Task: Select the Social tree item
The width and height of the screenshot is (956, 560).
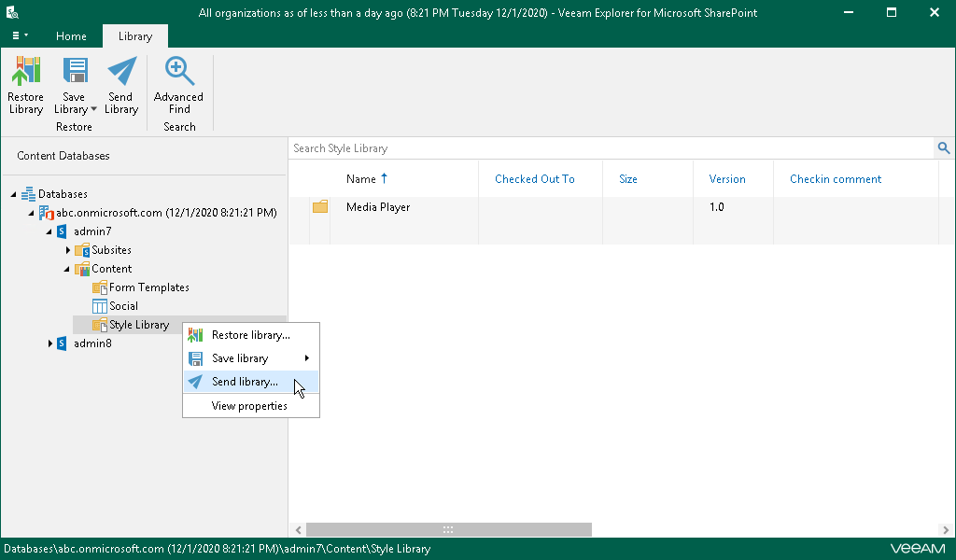Action: pos(123,306)
